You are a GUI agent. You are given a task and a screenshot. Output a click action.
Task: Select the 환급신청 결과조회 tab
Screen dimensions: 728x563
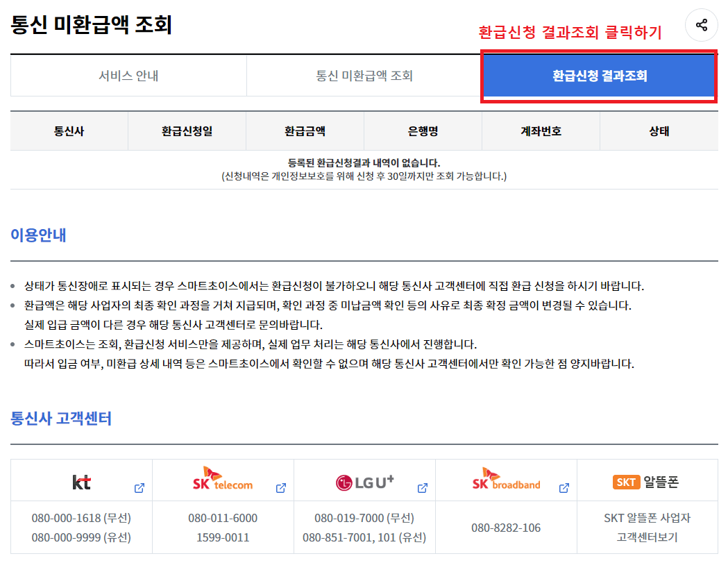tap(599, 76)
